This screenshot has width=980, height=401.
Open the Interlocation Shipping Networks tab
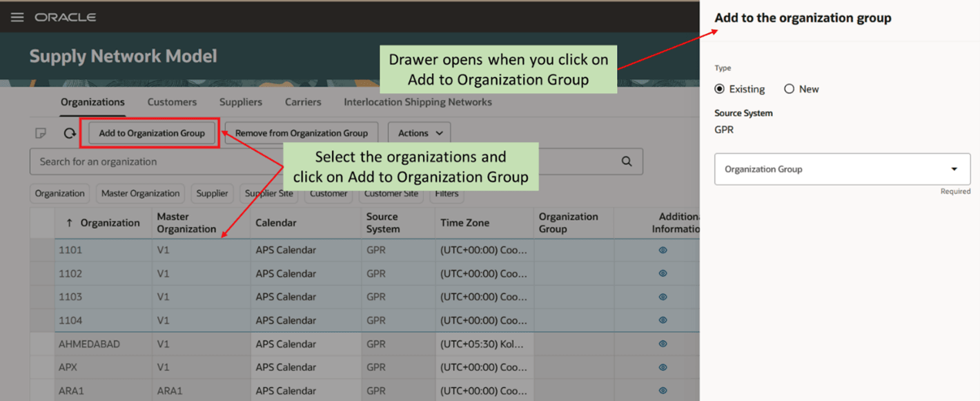point(418,101)
